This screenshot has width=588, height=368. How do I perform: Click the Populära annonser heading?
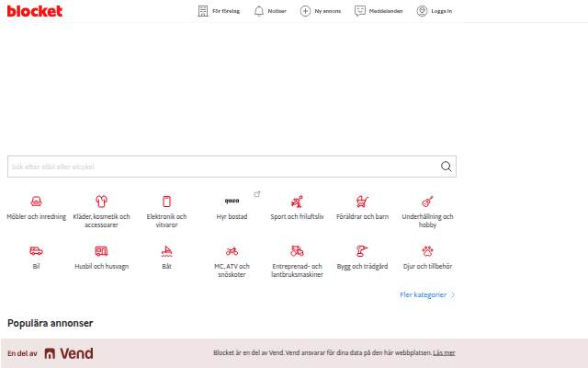click(51, 323)
